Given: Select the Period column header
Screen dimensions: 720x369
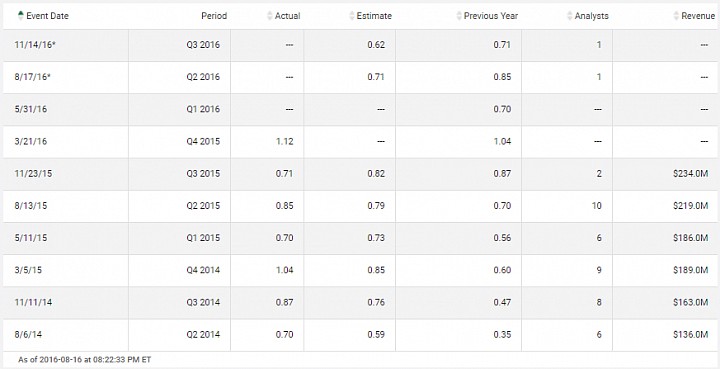Looking at the screenshot, I should [214, 16].
